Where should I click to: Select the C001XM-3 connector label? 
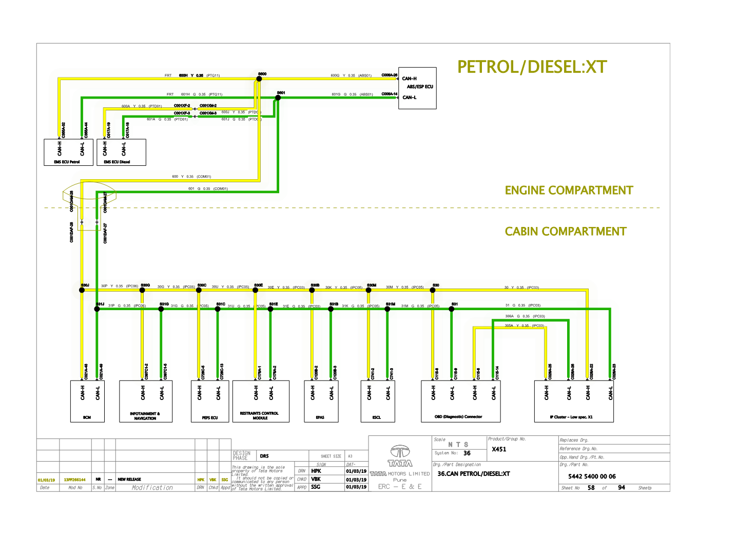208,113
